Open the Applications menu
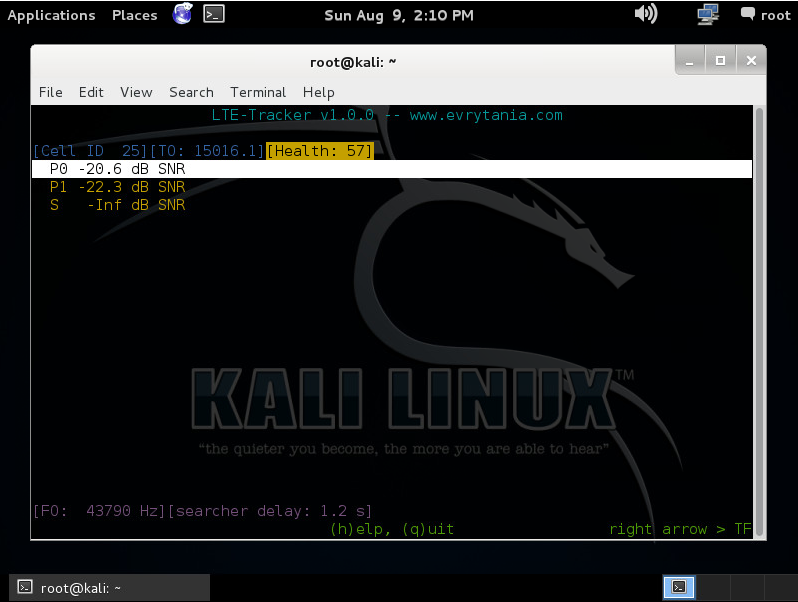The image size is (798, 602). tap(51, 15)
